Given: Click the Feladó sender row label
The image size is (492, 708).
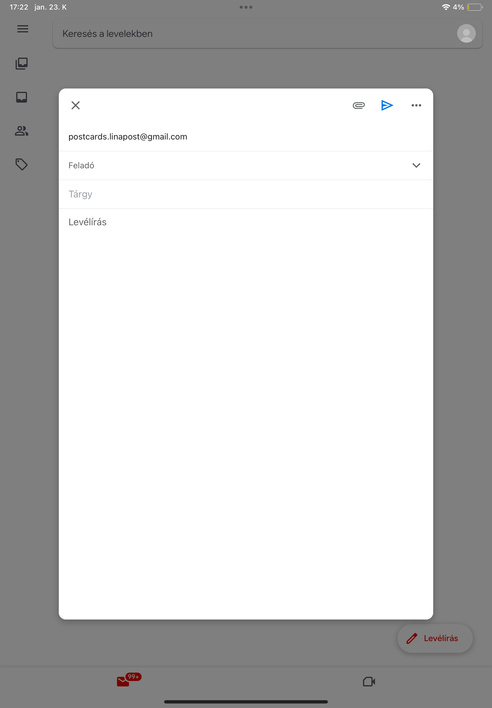Looking at the screenshot, I should 81,165.
